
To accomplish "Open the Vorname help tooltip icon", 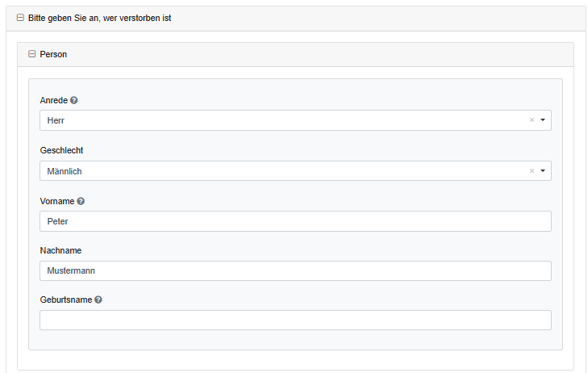I will [x=81, y=200].
